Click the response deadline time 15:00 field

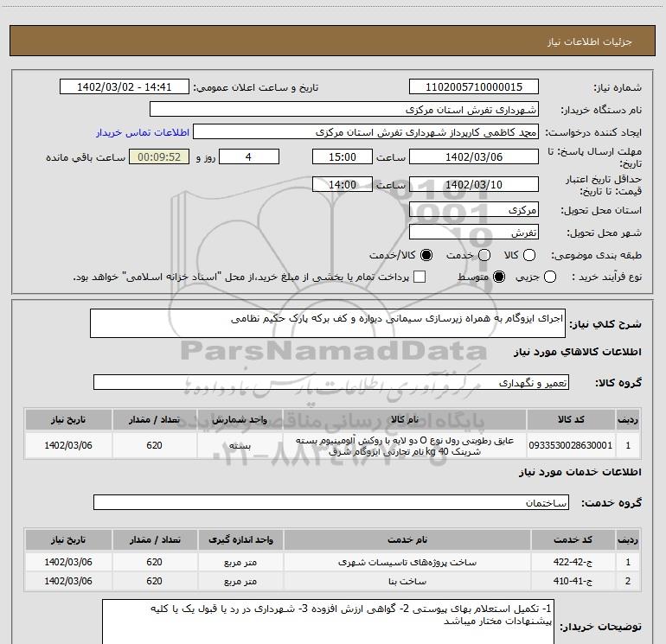343,157
